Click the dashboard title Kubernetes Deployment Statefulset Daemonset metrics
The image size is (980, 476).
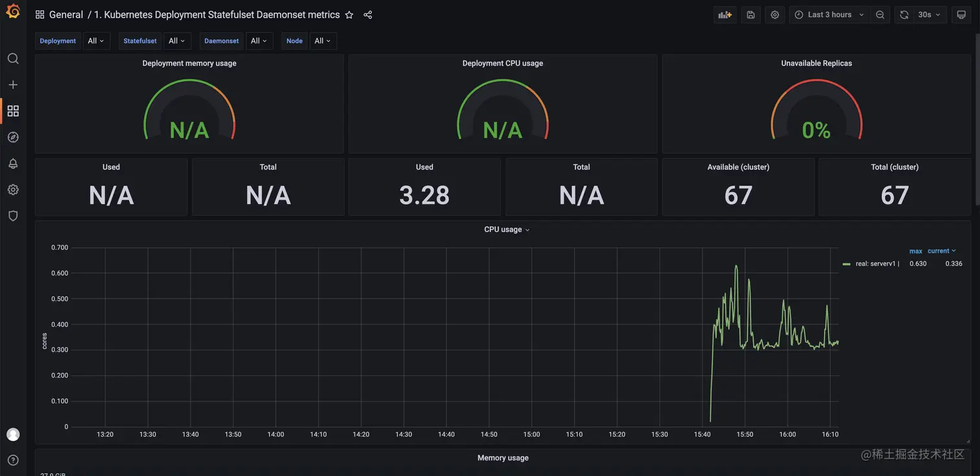[217, 15]
